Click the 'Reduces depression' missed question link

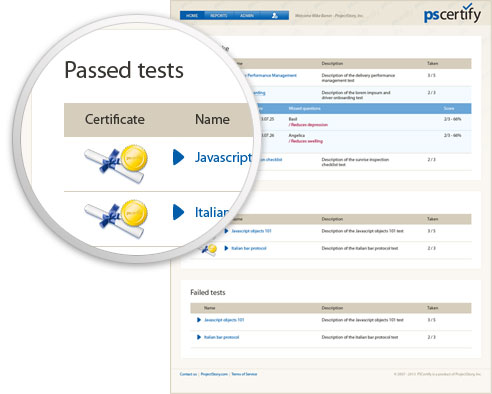click(x=308, y=125)
